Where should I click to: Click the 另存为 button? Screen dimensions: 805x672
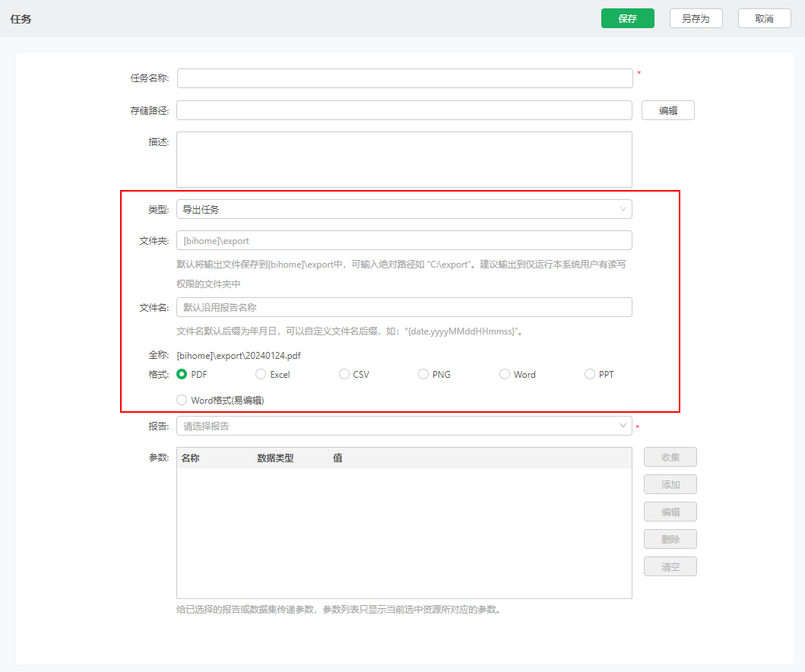point(696,18)
